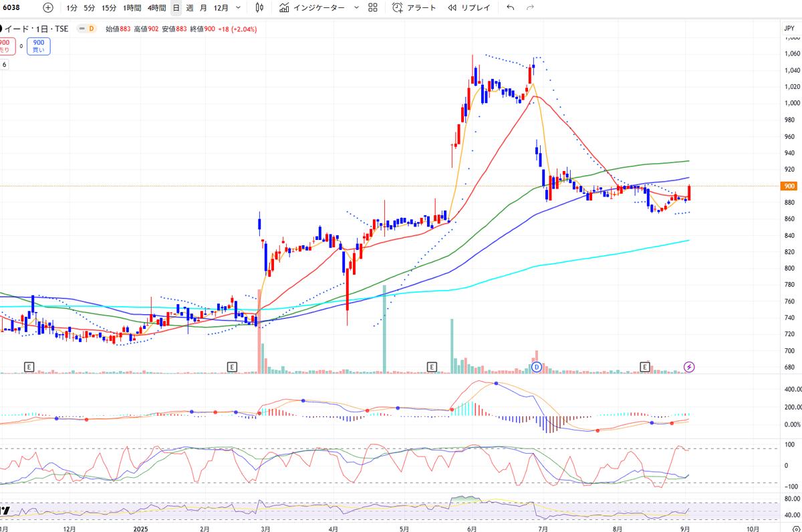
Task: Undo the last chart action
Action: (x=511, y=8)
